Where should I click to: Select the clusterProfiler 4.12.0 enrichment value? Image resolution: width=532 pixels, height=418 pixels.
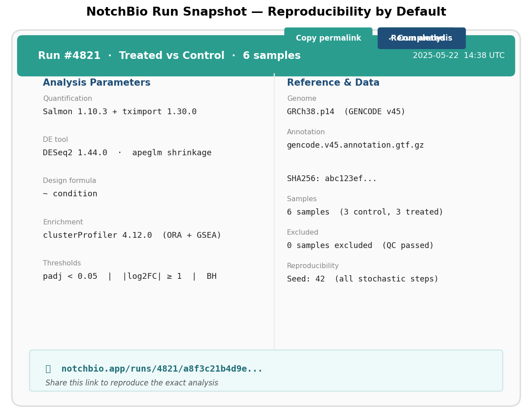(132, 235)
